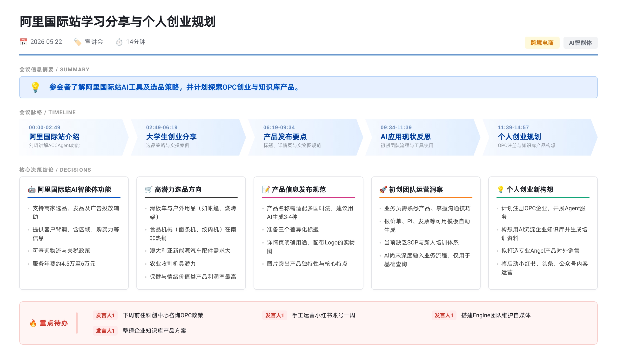Click the bullet 图片突出产品独特性与核心特点

click(x=307, y=264)
